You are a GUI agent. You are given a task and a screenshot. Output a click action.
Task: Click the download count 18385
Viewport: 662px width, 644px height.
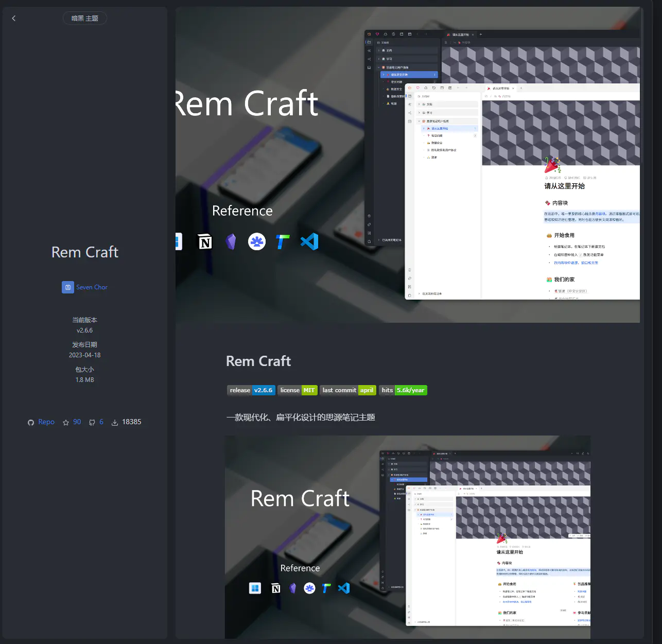(132, 422)
